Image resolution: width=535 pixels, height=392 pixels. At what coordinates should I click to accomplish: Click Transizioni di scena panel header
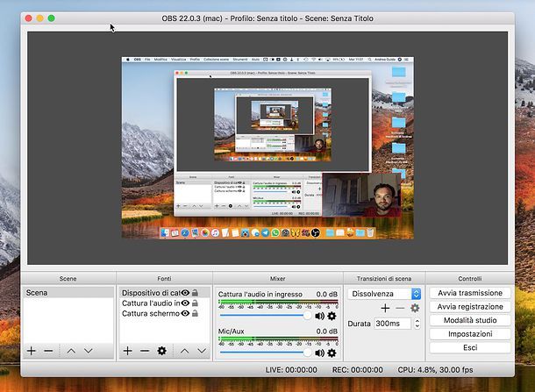tap(384, 278)
